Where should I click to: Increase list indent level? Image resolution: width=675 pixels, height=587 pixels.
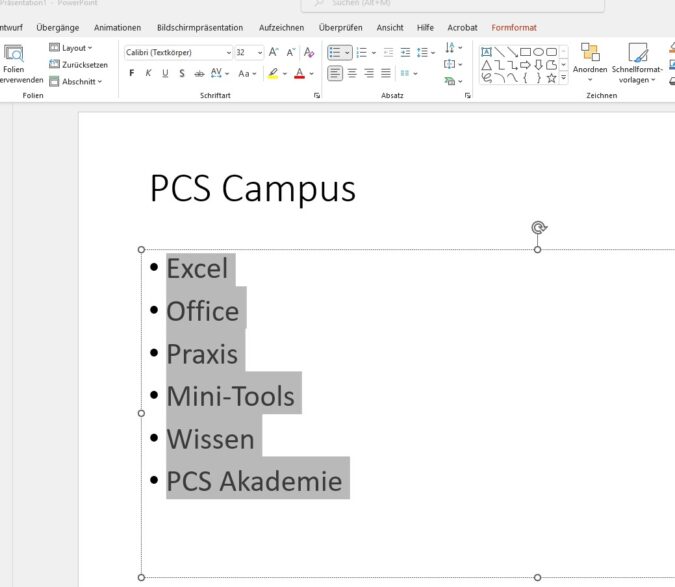click(405, 53)
